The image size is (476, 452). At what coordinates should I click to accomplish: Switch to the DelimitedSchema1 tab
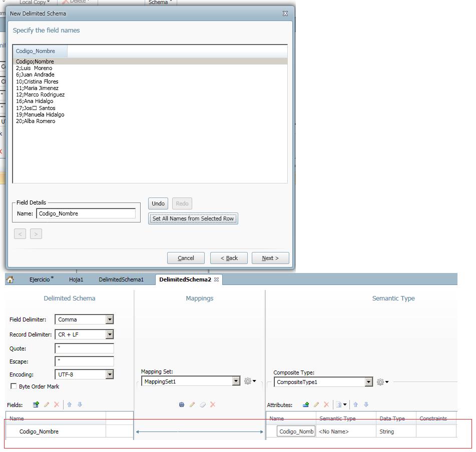(121, 279)
